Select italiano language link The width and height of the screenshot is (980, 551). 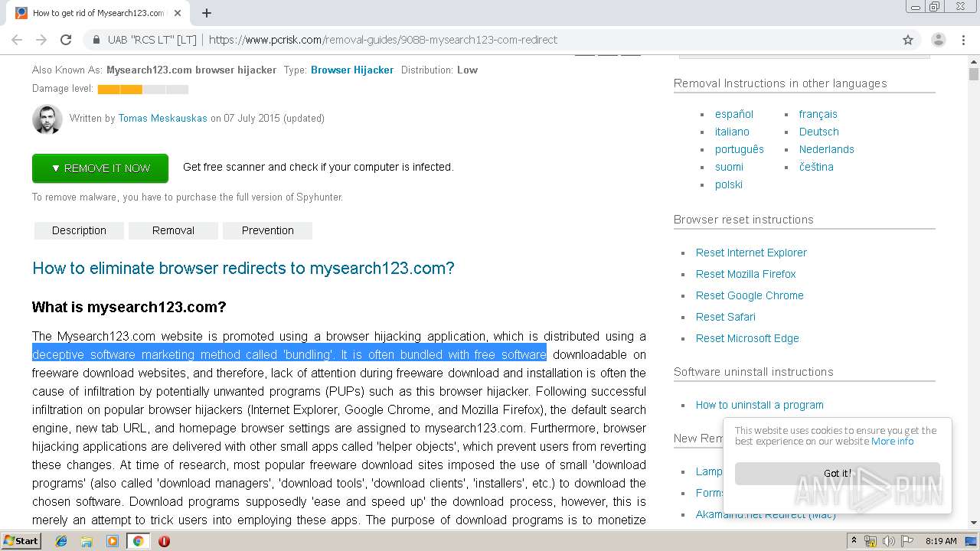733,132
